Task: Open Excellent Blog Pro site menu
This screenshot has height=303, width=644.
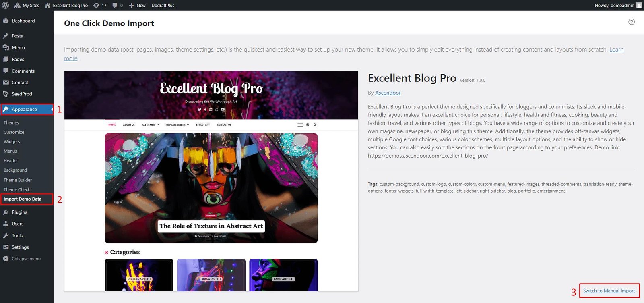Action: pyautogui.click(x=66, y=5)
